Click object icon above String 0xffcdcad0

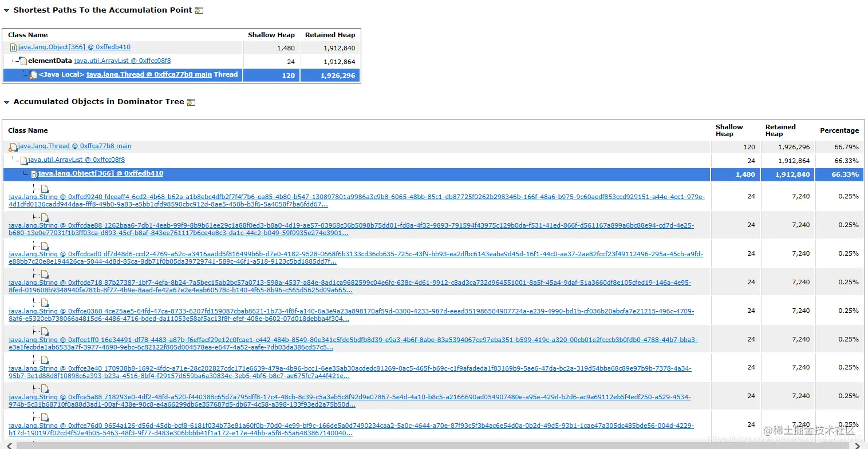[x=45, y=246]
